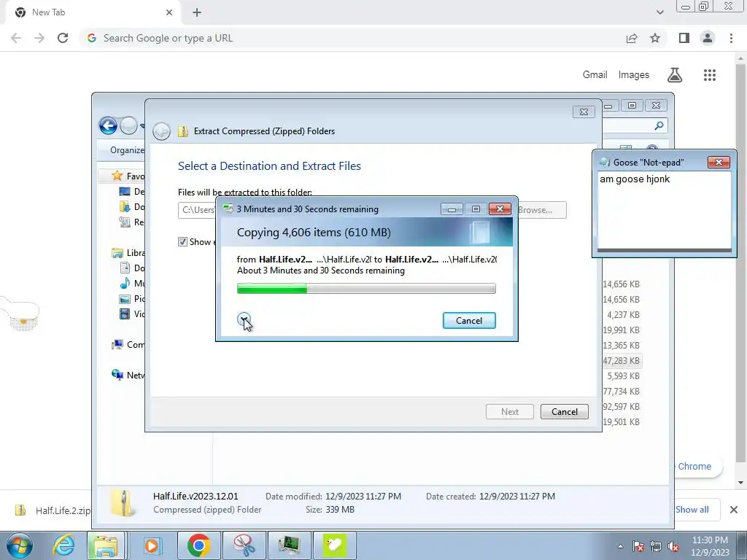Click the Chrome address bar
747x560 pixels.
click(x=352, y=38)
